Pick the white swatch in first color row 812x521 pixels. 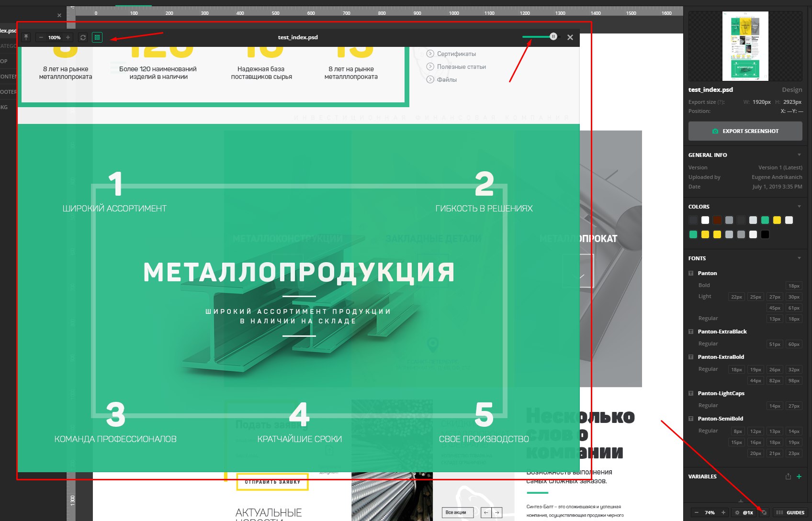click(705, 220)
